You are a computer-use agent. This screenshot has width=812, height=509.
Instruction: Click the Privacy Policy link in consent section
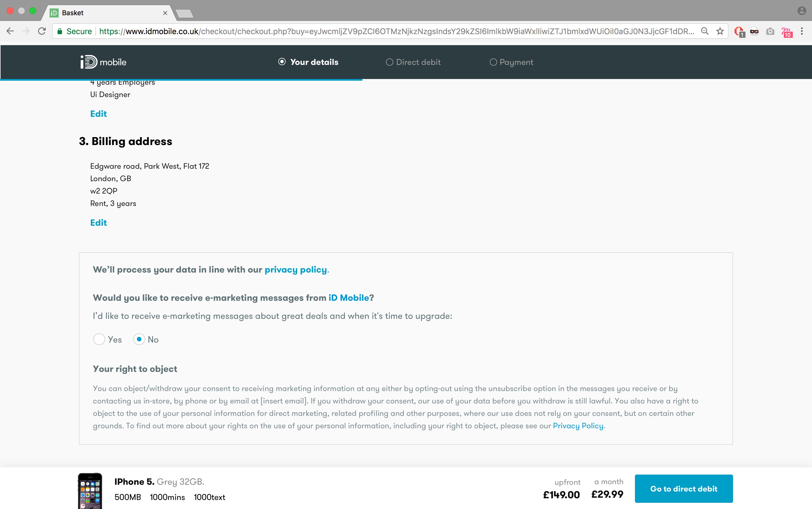point(578,425)
